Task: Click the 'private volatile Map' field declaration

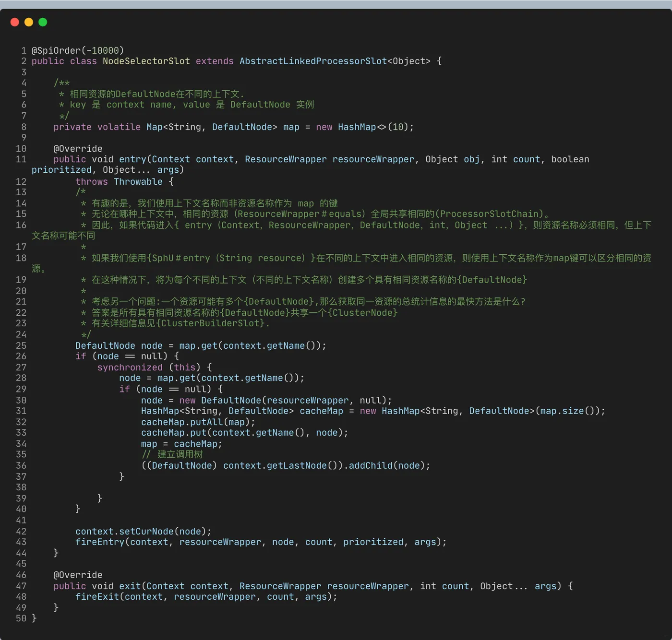Action: coord(108,127)
